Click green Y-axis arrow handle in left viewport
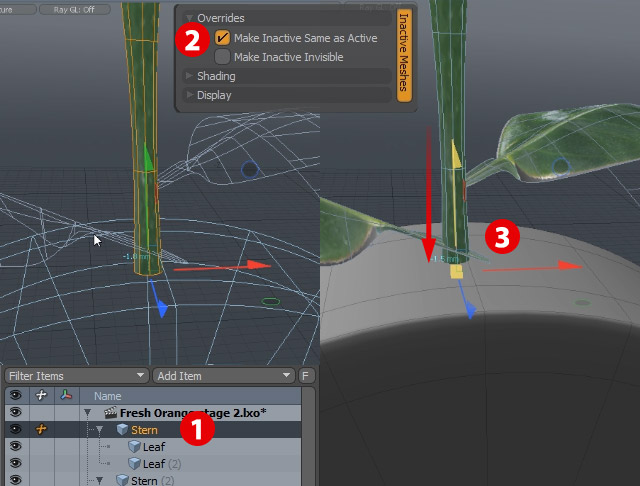 [x=149, y=158]
